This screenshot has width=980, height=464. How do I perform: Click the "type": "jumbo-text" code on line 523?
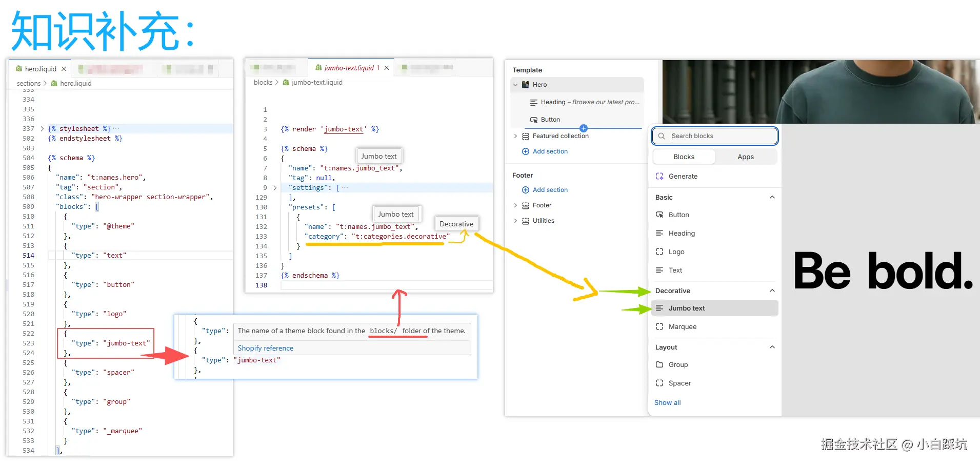[x=111, y=343]
